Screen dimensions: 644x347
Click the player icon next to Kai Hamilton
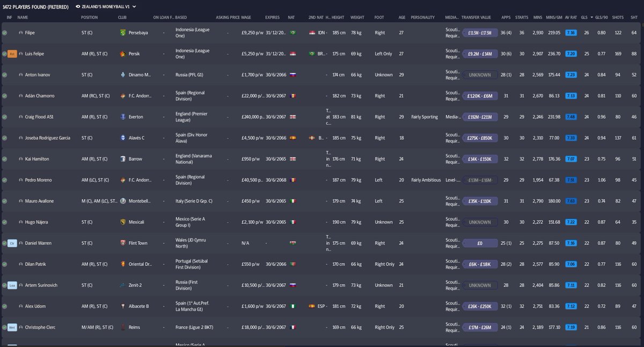21,158
